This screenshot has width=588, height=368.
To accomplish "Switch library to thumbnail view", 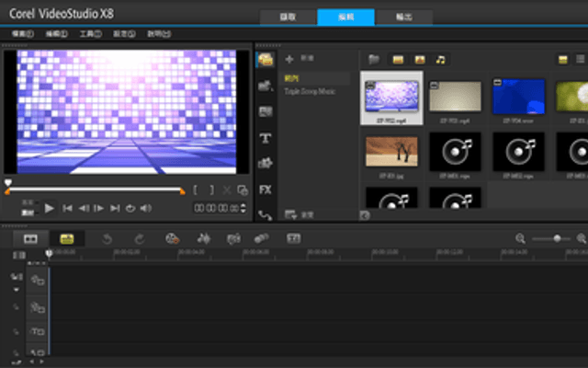I will (562, 59).
